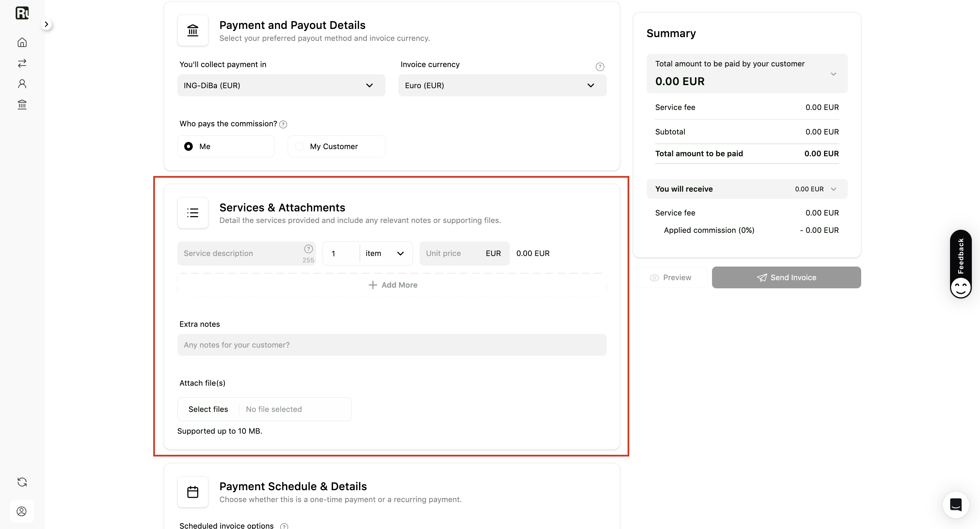Open the chat support bubble icon
Screen dimensions: 980x529
point(955,505)
